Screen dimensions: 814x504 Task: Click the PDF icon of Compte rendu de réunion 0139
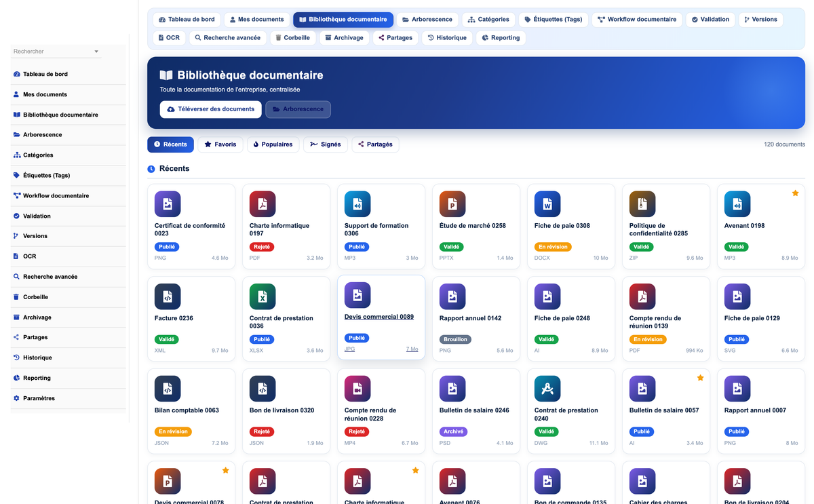coord(642,296)
